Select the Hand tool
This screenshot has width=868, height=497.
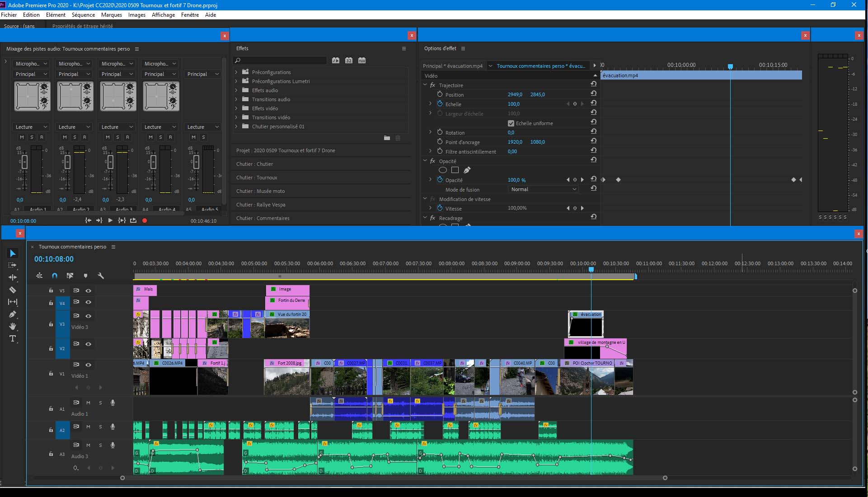13,326
